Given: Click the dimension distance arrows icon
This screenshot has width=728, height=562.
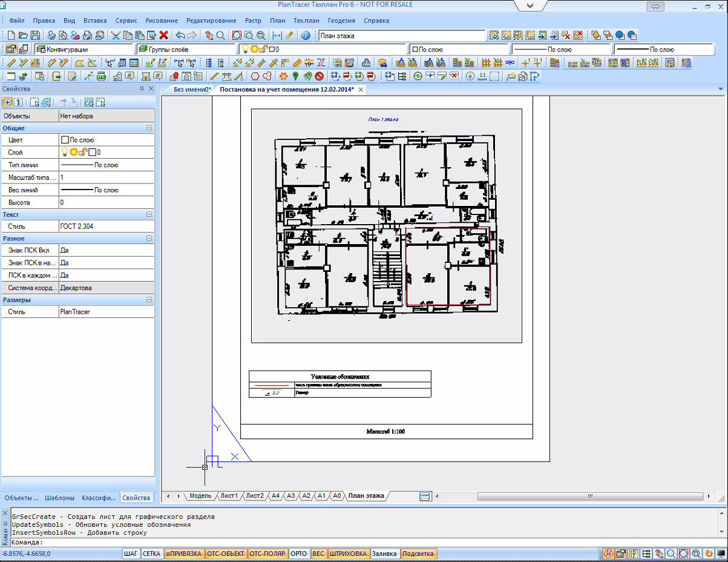Looking at the screenshot, I should click(x=278, y=36).
